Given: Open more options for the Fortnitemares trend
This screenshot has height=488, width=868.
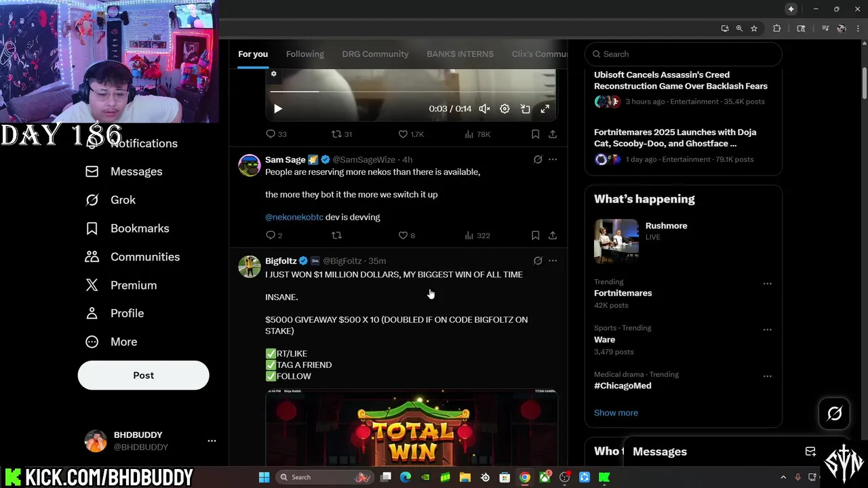Looking at the screenshot, I should (x=767, y=283).
